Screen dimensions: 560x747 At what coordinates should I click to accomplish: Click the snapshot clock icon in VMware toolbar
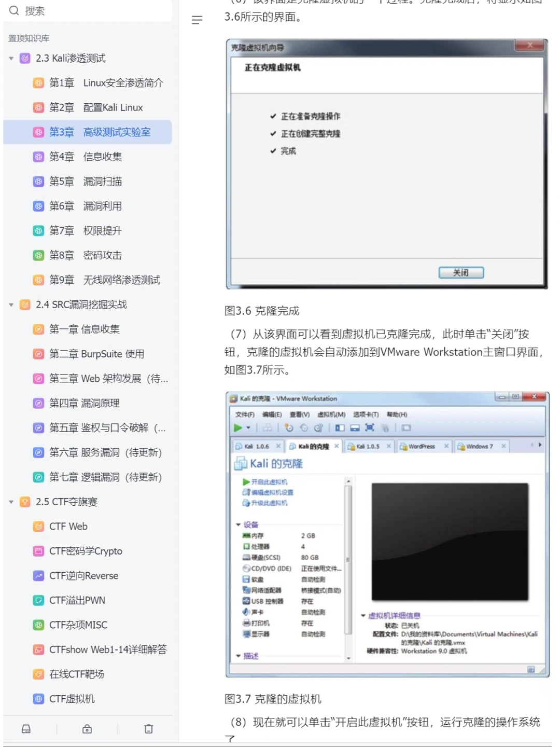(289, 427)
